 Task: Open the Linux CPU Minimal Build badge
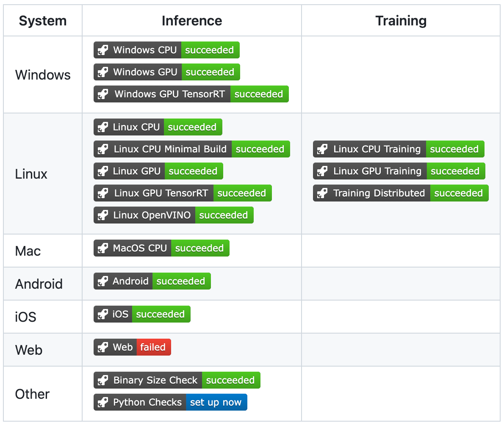click(x=170, y=149)
